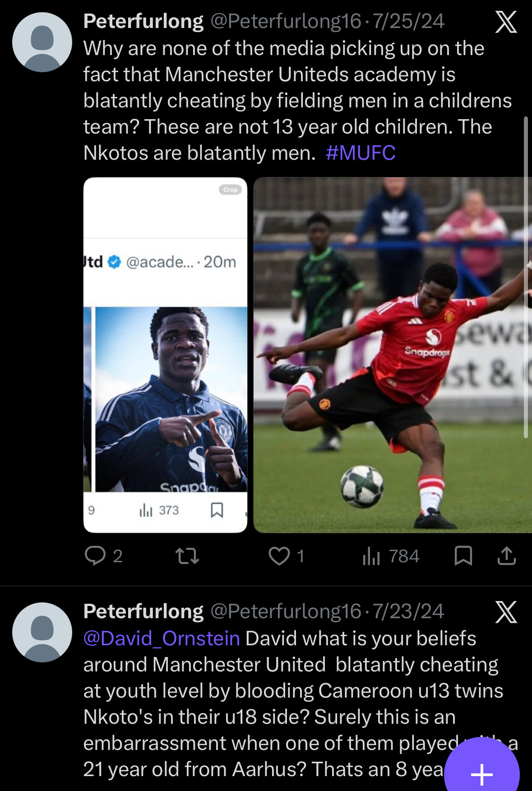Open the screenshot image with Crop label

point(165,355)
